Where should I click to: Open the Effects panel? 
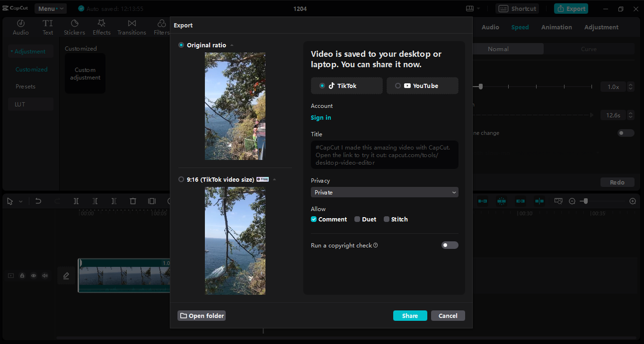point(102,27)
